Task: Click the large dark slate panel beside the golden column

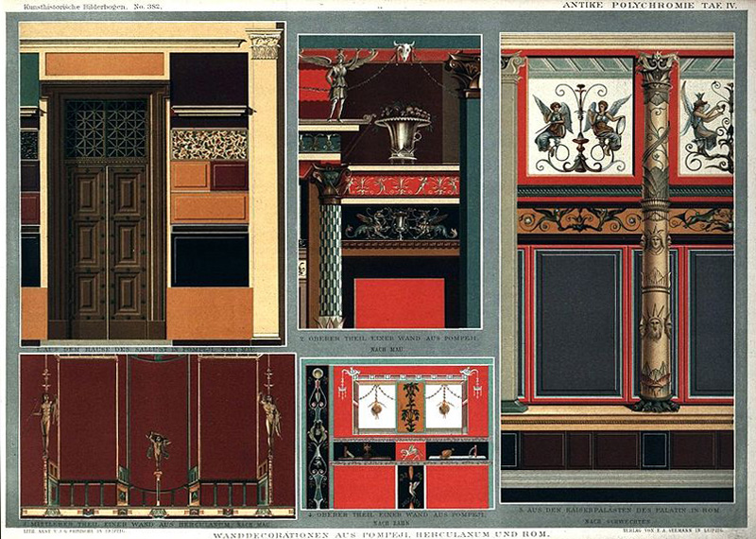Action: 576,323
